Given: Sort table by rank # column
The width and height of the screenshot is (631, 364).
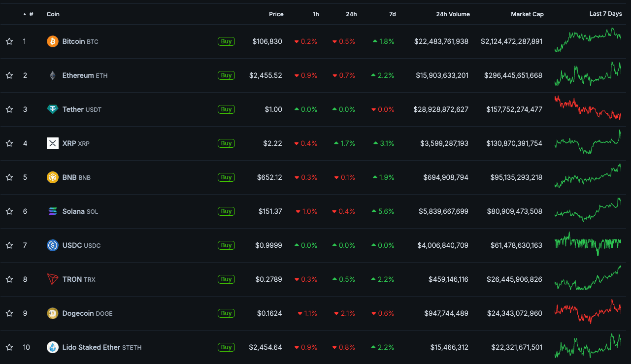Looking at the screenshot, I should point(29,14).
